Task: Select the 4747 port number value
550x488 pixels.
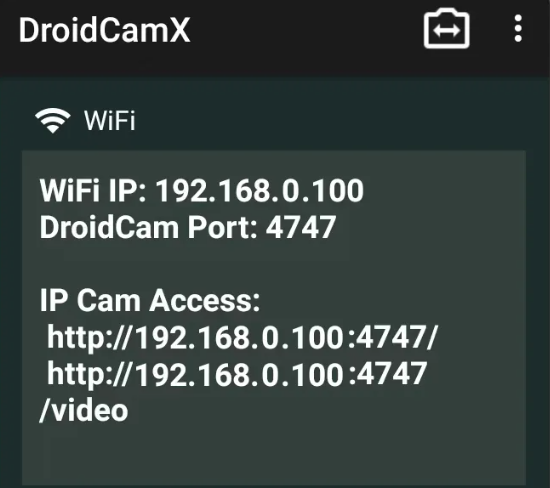Action: 301,227
